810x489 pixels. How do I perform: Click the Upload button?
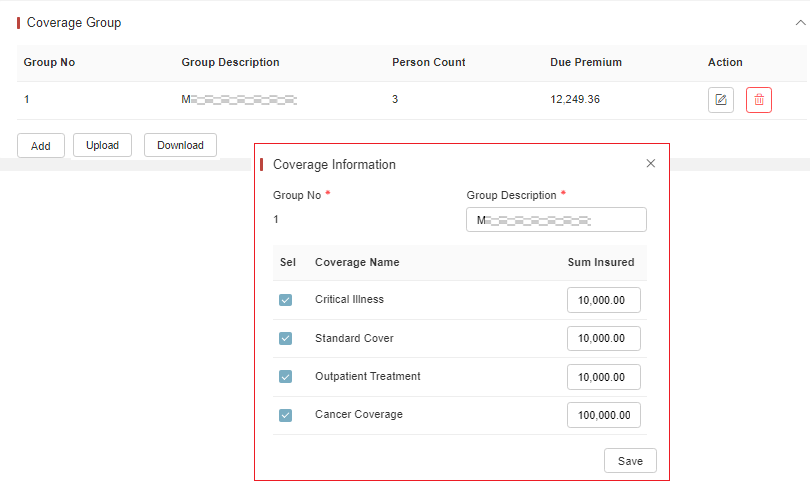(102, 145)
